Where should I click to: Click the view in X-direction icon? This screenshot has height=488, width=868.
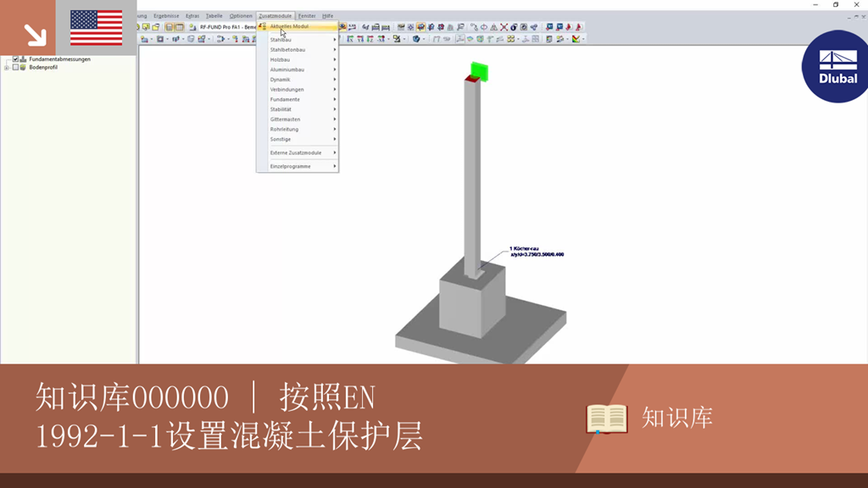(x=350, y=39)
